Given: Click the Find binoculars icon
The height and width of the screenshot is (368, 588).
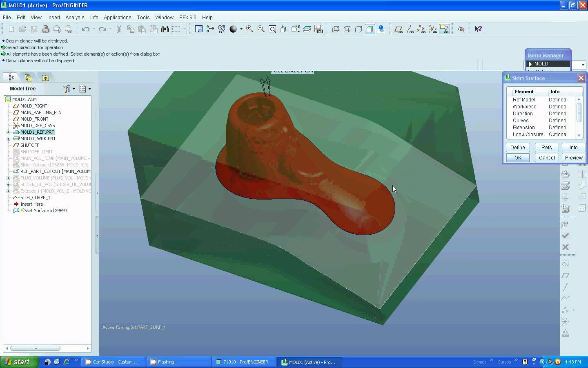Looking at the screenshot, I should pos(165,29).
